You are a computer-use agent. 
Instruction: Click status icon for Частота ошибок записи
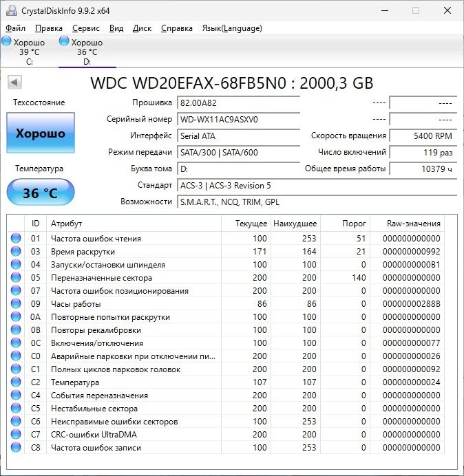pos(16,447)
